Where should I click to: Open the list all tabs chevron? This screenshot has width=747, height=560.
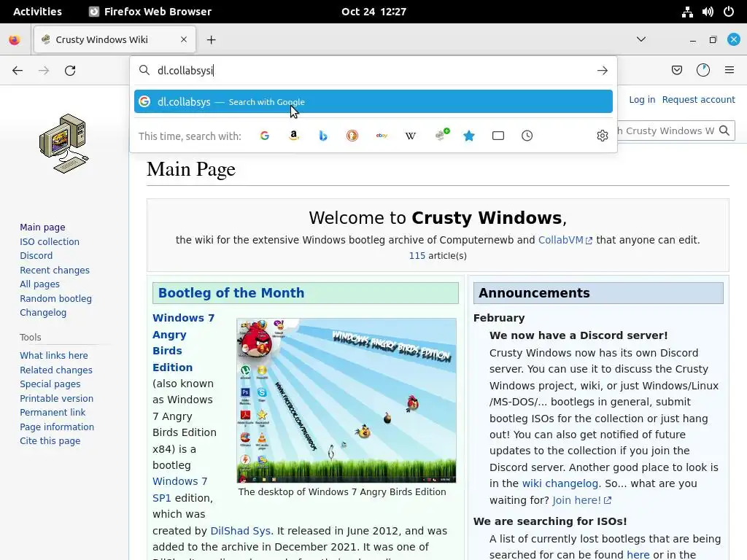[x=641, y=39]
